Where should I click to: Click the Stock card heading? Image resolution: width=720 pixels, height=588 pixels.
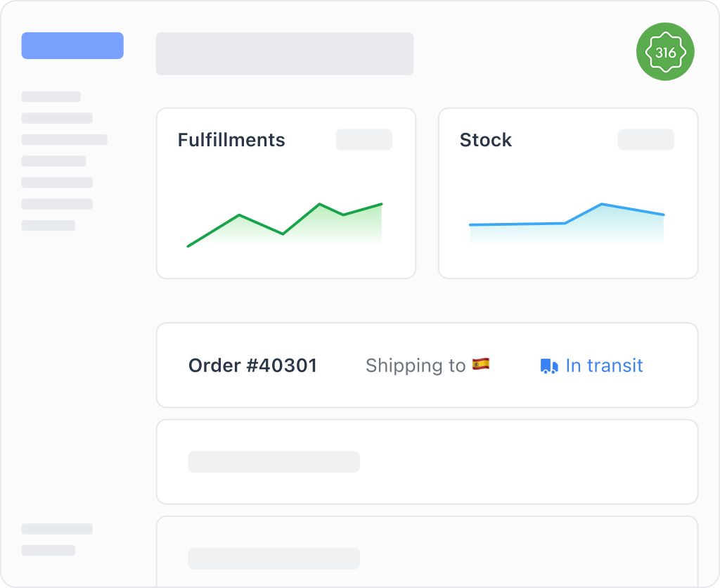[486, 140]
